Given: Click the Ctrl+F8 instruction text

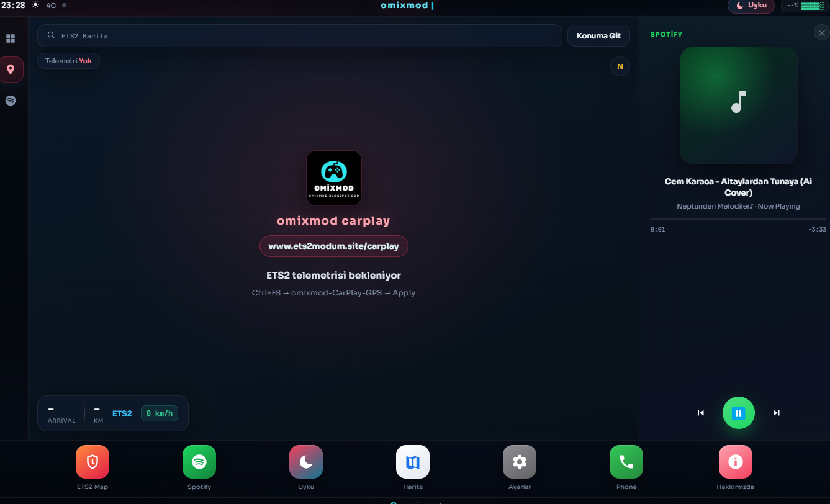Looking at the screenshot, I should coord(334,293).
